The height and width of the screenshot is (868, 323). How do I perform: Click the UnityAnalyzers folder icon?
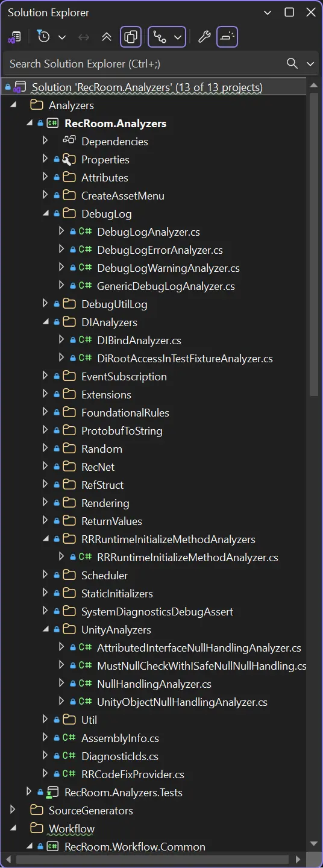point(69,630)
